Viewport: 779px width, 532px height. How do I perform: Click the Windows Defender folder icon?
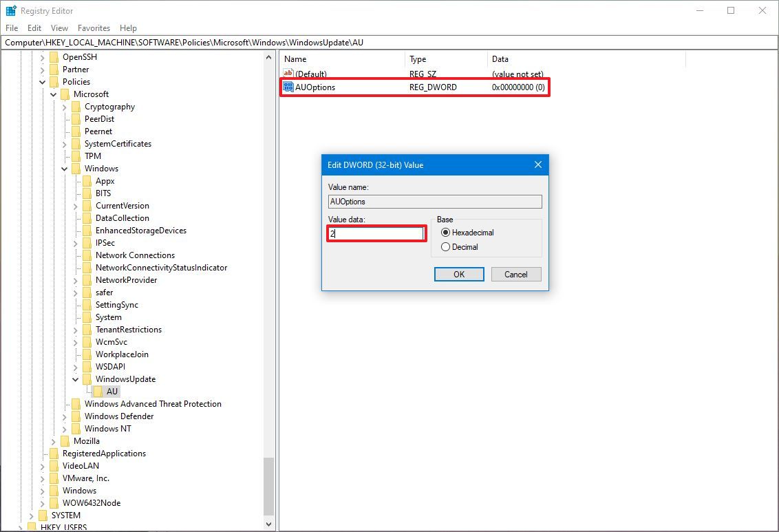click(x=76, y=416)
